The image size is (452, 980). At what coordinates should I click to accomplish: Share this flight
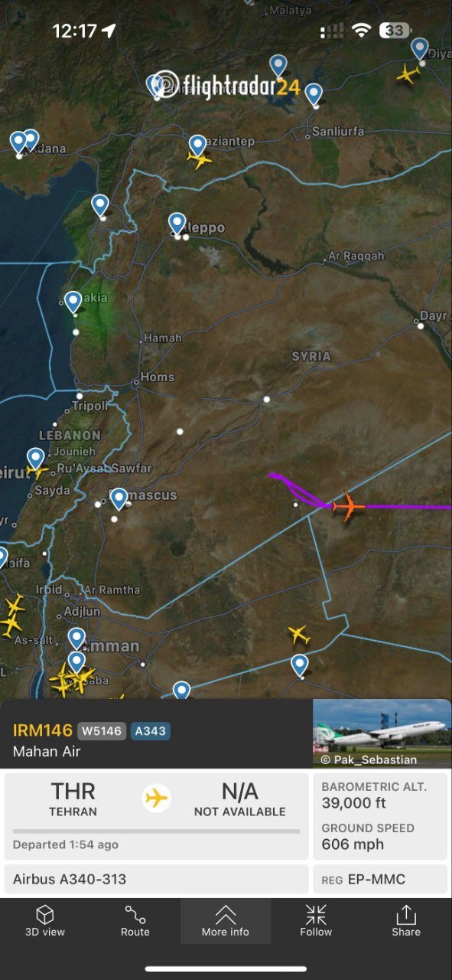tap(406, 921)
